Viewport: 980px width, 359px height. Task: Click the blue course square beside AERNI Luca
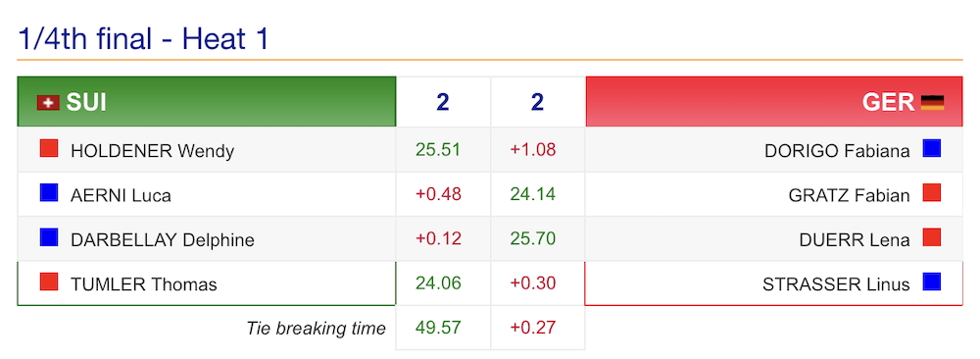pyautogui.click(x=49, y=193)
